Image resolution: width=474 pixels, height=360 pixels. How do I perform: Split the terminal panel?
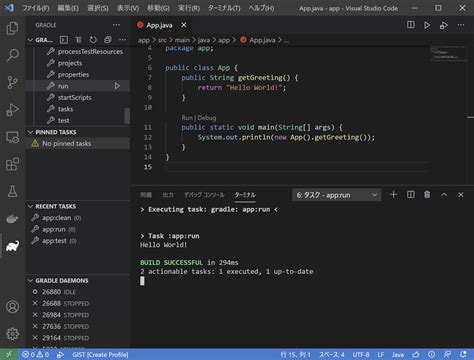(x=411, y=195)
